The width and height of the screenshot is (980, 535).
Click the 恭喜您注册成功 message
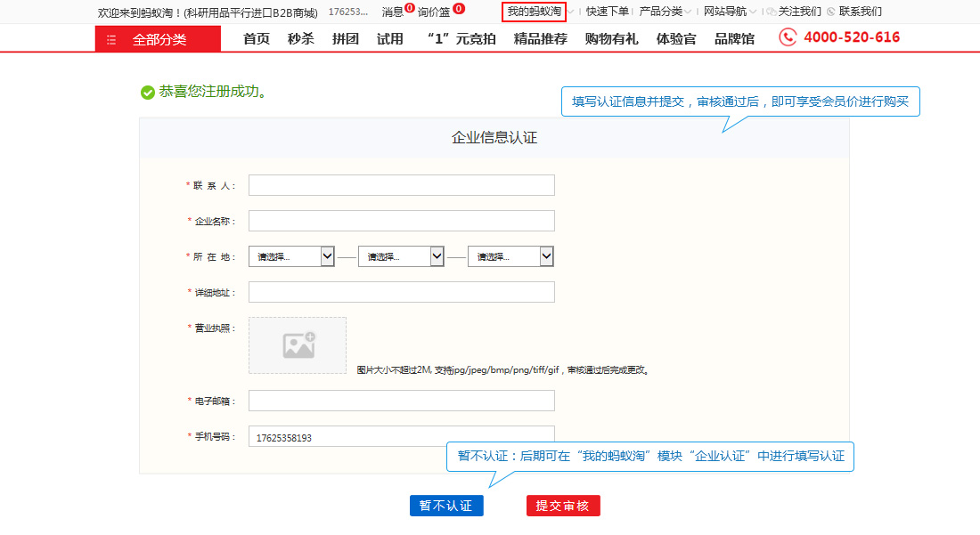(x=215, y=92)
